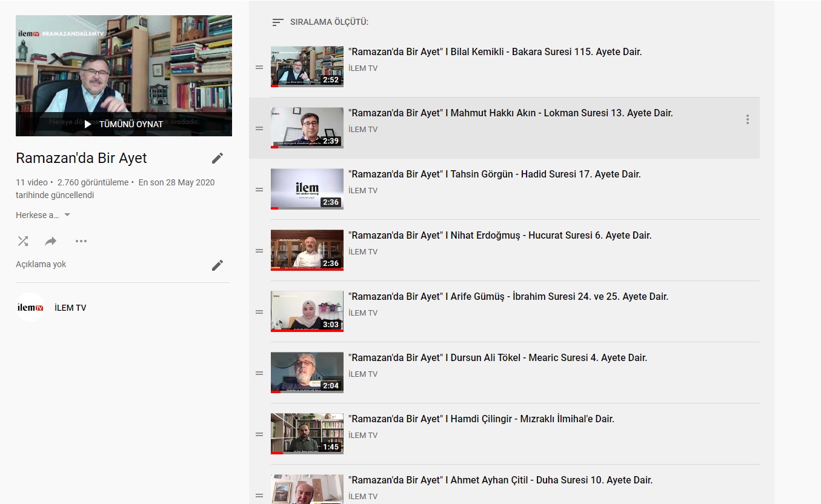
Task: Click the 2.760 görüntüleme view count
Action: pos(93,182)
